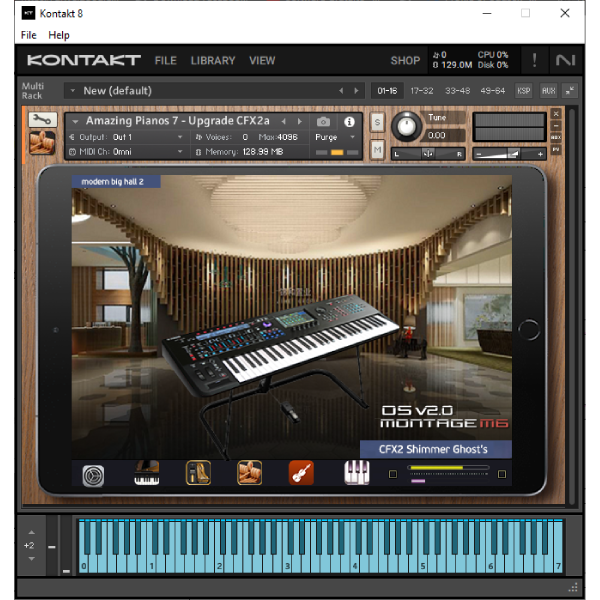
Task: Collapse the rack with resize arrows icon
Action: pyautogui.click(x=570, y=91)
